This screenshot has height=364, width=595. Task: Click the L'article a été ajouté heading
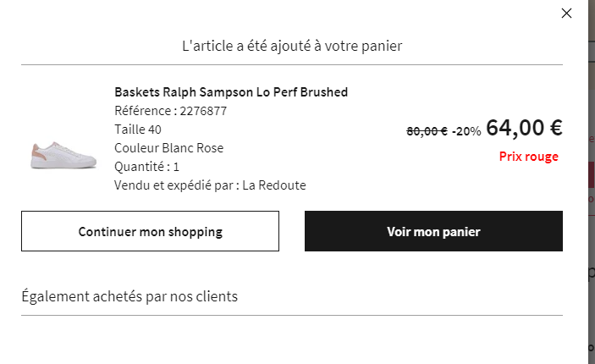tap(292, 46)
